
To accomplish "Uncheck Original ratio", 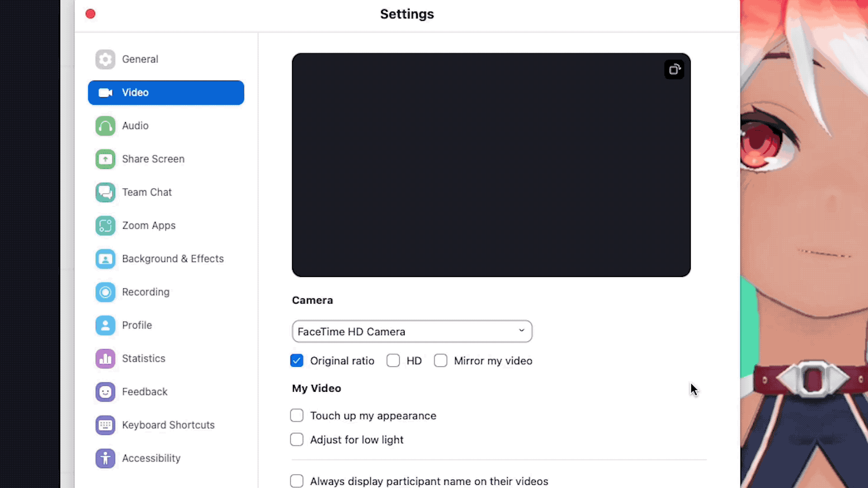I will (x=297, y=361).
